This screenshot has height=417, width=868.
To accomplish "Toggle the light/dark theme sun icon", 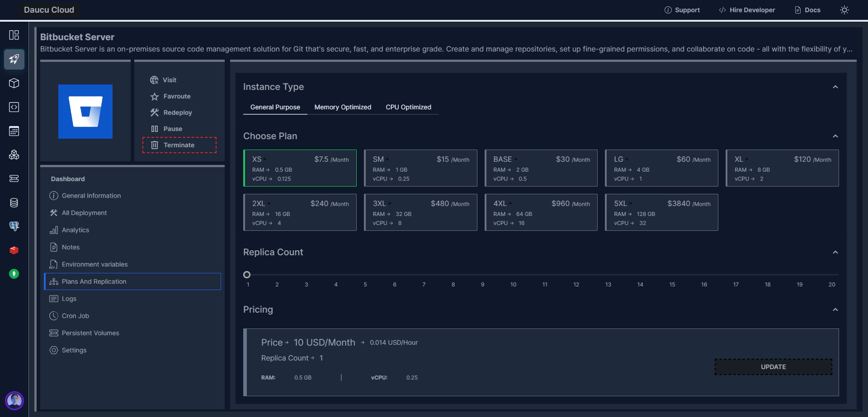I will [844, 10].
